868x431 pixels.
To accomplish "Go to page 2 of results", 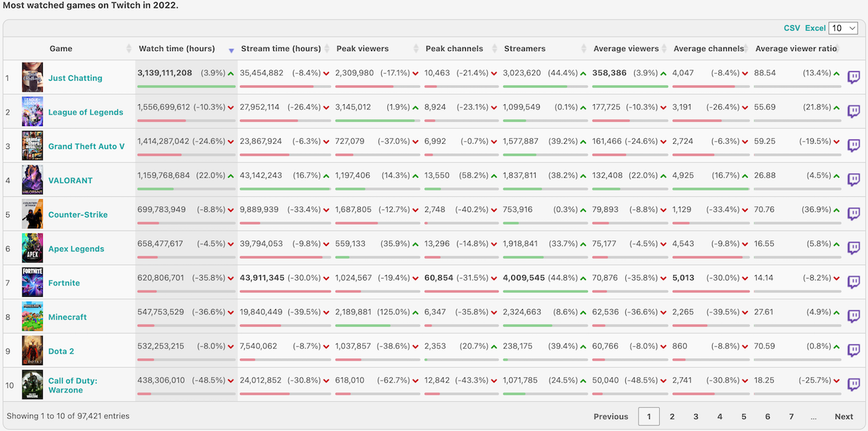I will pos(672,416).
